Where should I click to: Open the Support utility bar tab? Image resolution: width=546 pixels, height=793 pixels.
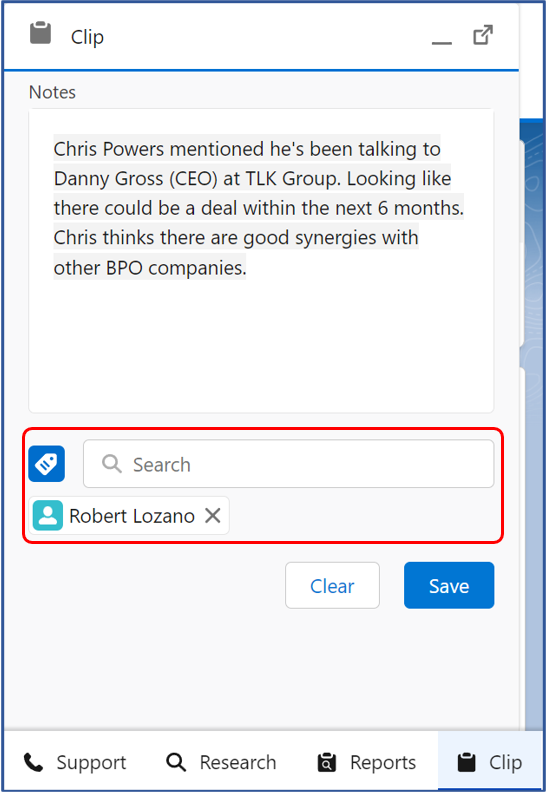[75, 762]
